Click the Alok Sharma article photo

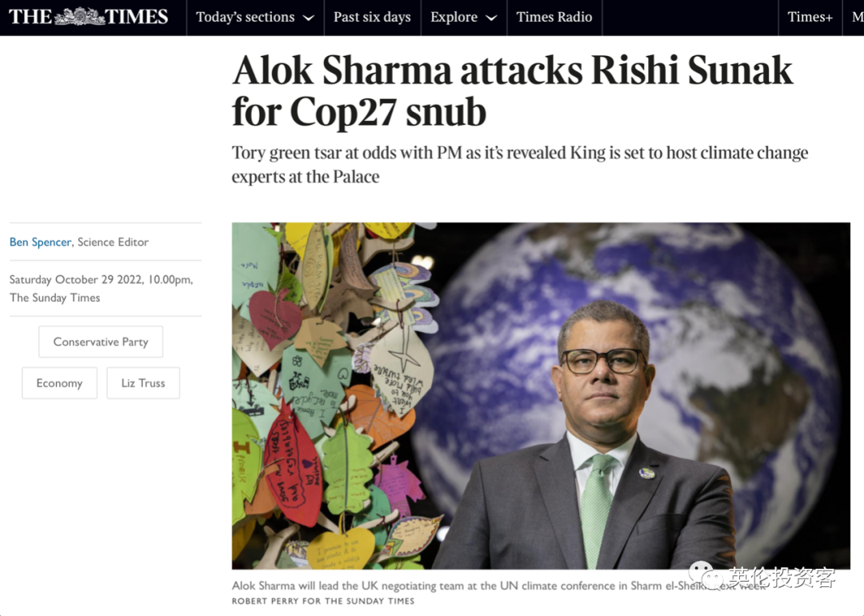pyautogui.click(x=541, y=396)
